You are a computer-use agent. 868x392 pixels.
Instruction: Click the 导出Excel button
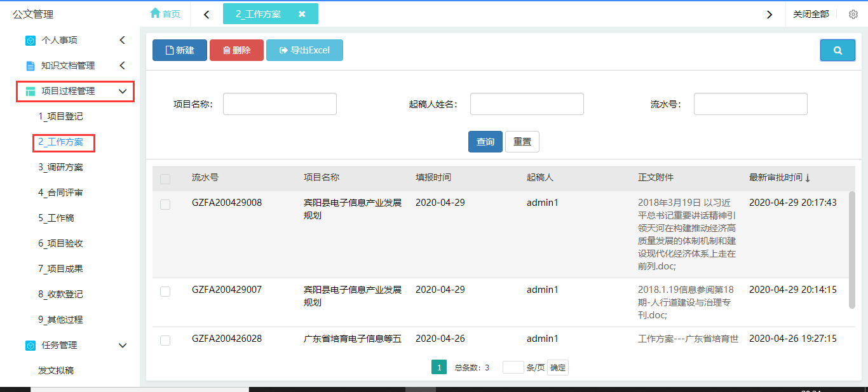pyautogui.click(x=304, y=50)
